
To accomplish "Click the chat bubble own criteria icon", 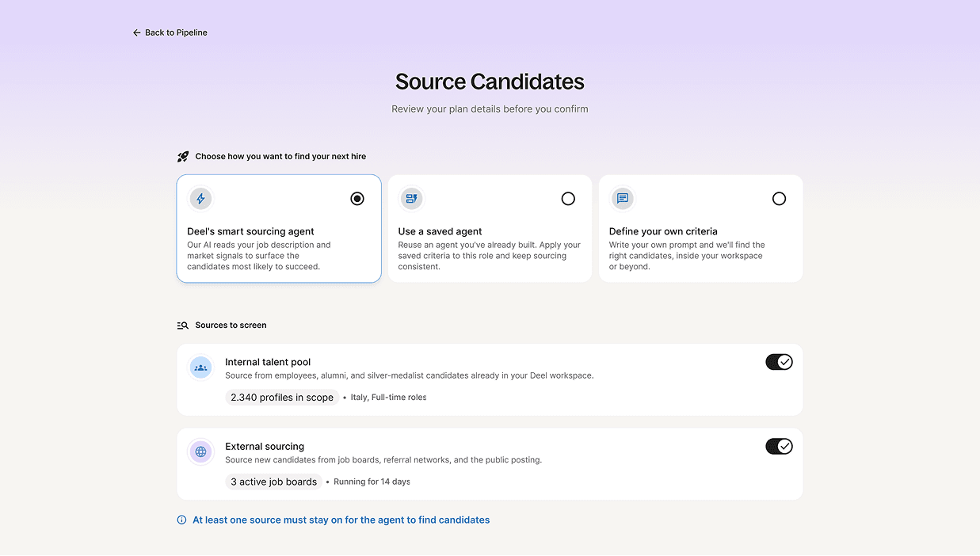I will (623, 199).
